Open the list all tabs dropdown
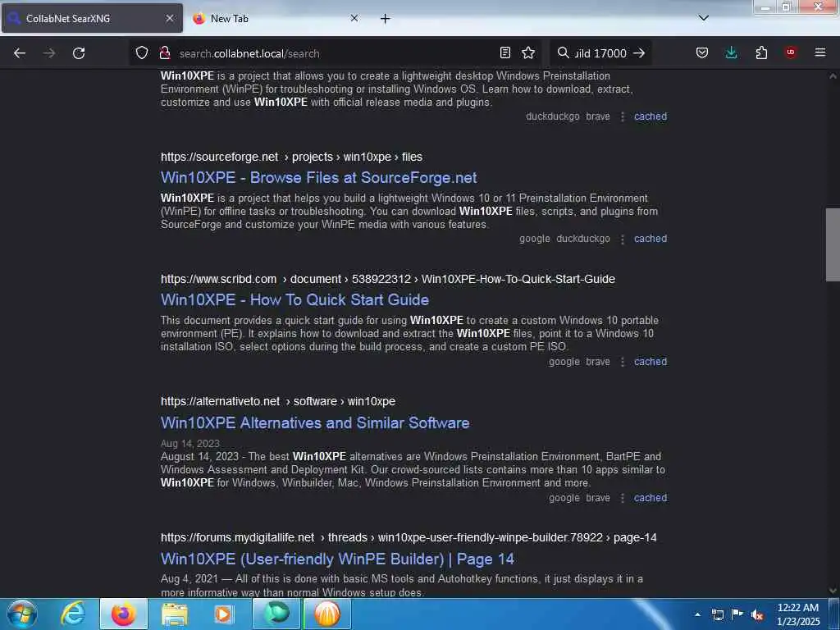This screenshot has height=630, width=840. point(704,18)
